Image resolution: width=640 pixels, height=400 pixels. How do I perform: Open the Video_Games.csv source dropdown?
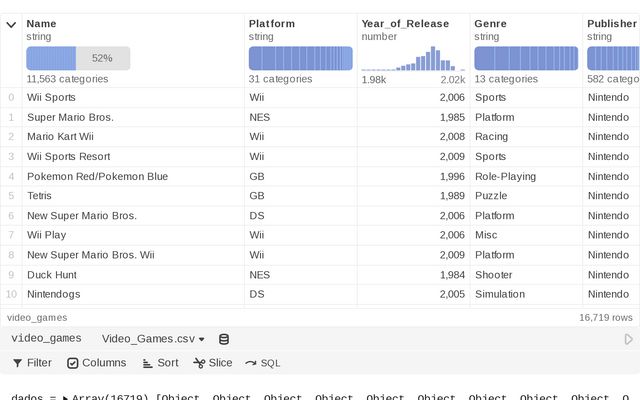(x=153, y=339)
